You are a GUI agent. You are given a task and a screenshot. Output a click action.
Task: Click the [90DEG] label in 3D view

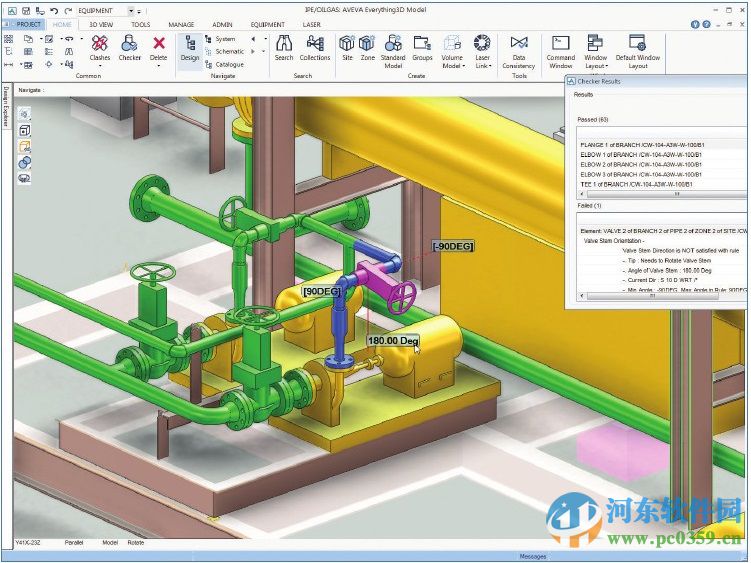321,291
